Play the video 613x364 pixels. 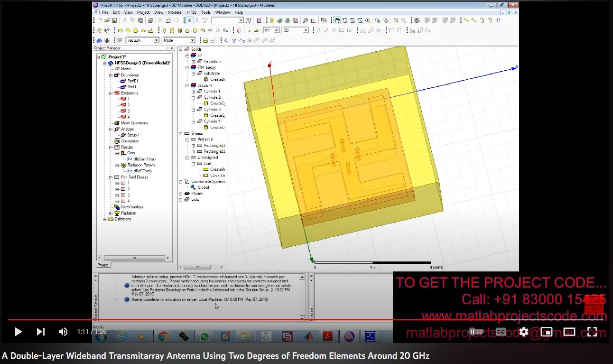pos(19,332)
